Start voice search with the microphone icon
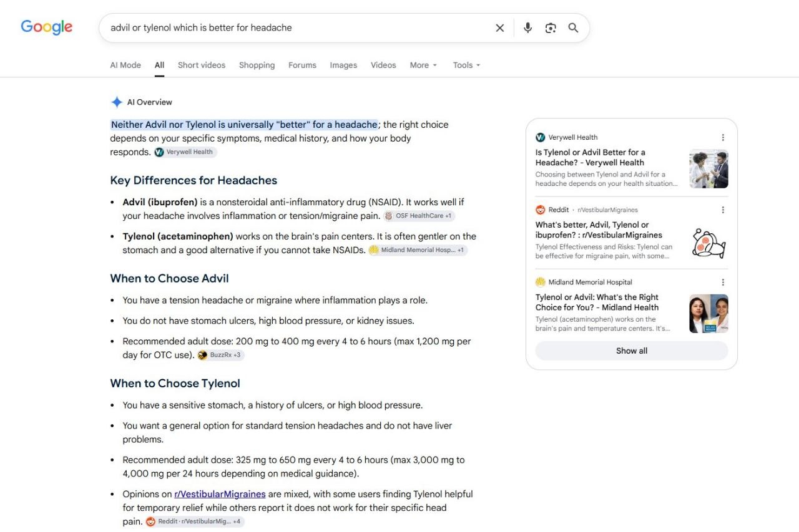 point(528,28)
